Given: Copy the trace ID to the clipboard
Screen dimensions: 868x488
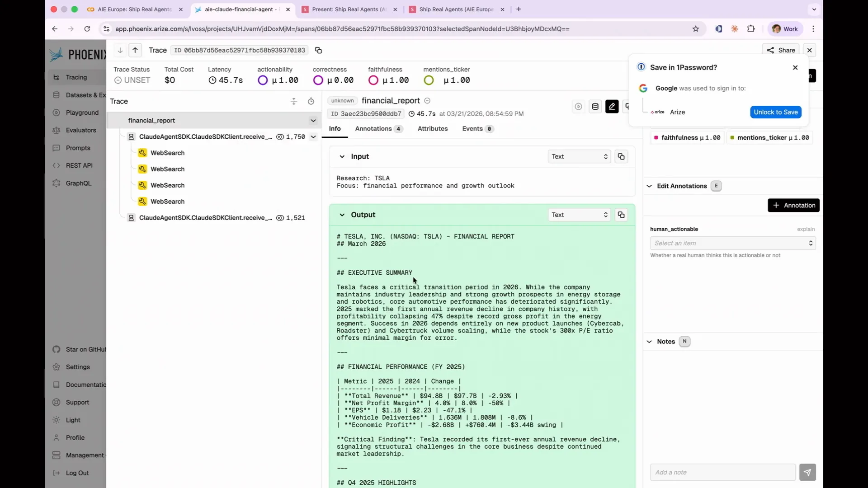Looking at the screenshot, I should (318, 50).
